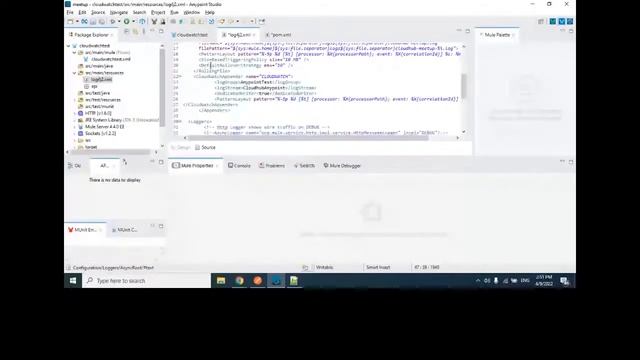Click the last toolbar pin editor icon
The height and width of the screenshot is (360, 640).
pyautogui.click(x=262, y=21)
